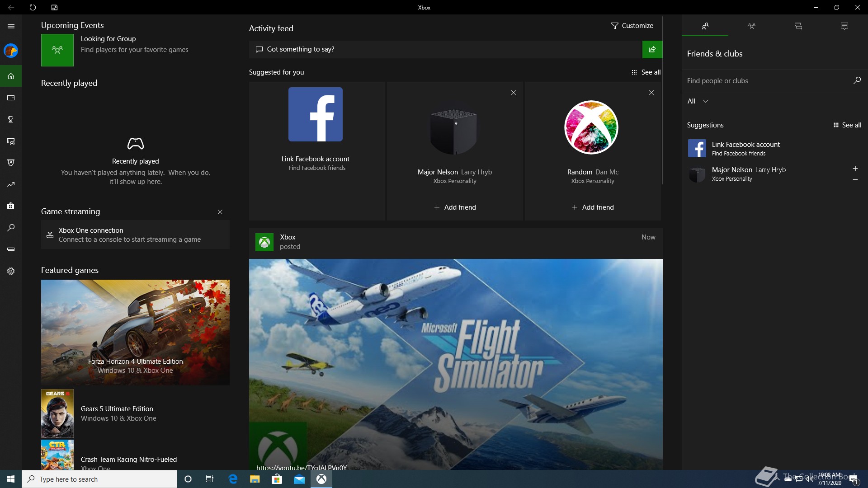This screenshot has width=868, height=488.
Task: Go to Home in the sidebar
Action: [11, 76]
